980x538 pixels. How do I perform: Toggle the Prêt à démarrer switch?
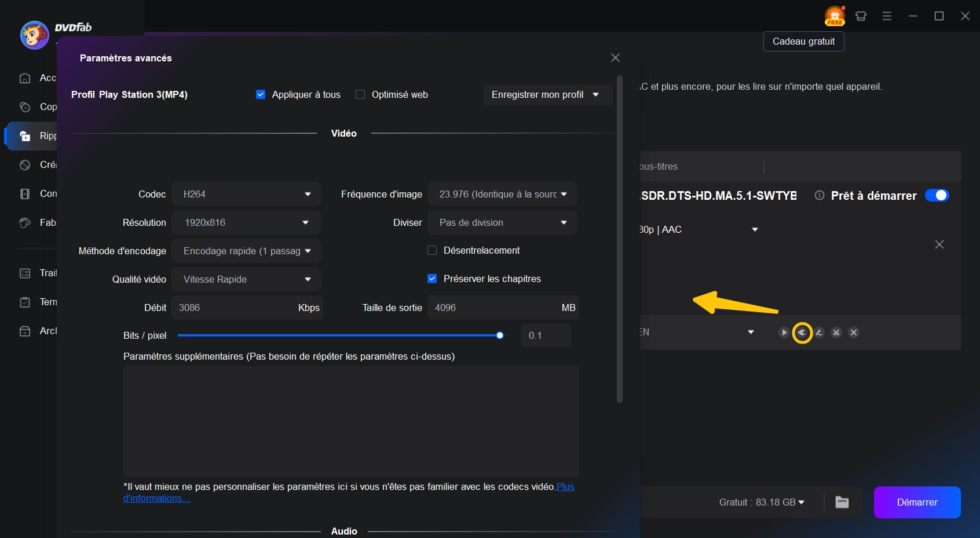[x=936, y=196]
